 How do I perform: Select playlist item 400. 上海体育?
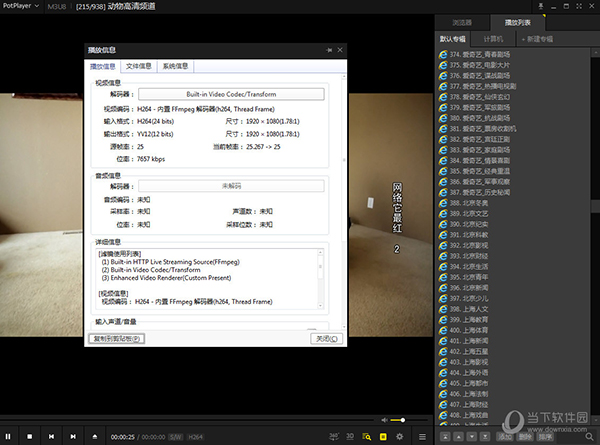tap(463, 330)
